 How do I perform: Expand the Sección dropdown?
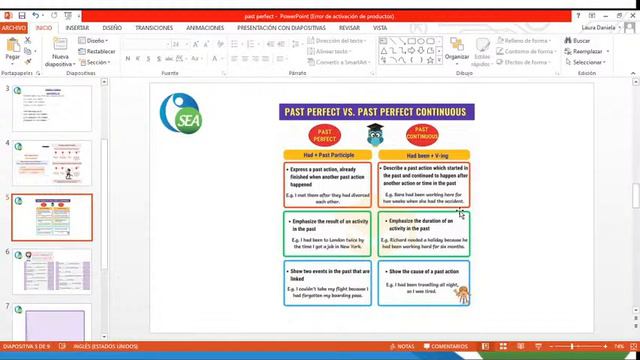[96, 62]
